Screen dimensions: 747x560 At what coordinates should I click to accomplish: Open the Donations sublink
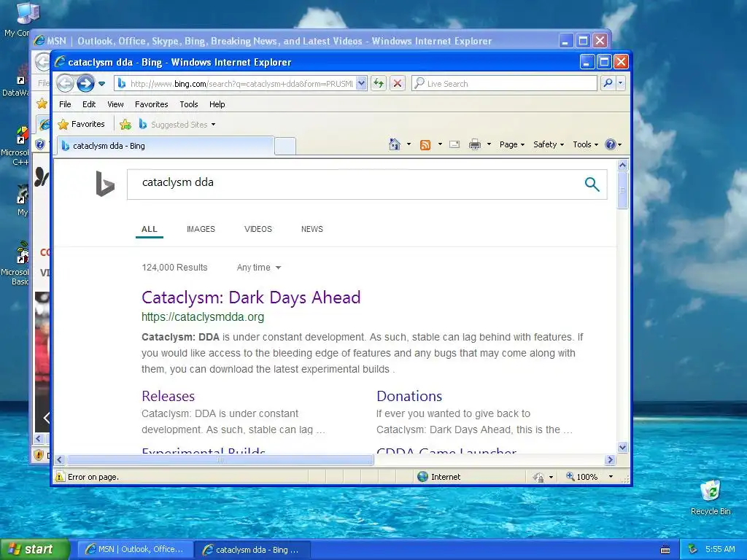click(x=409, y=396)
